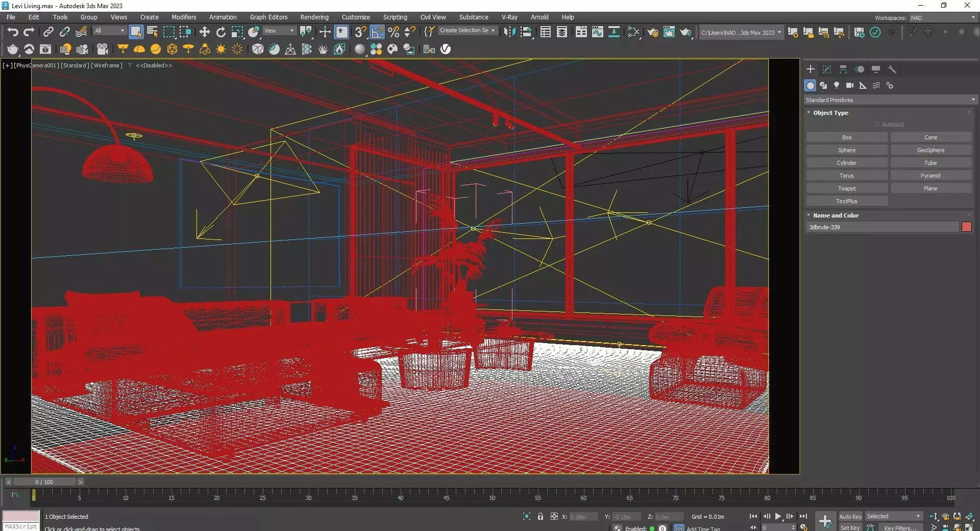Show the Shapes creation category

tap(823, 85)
